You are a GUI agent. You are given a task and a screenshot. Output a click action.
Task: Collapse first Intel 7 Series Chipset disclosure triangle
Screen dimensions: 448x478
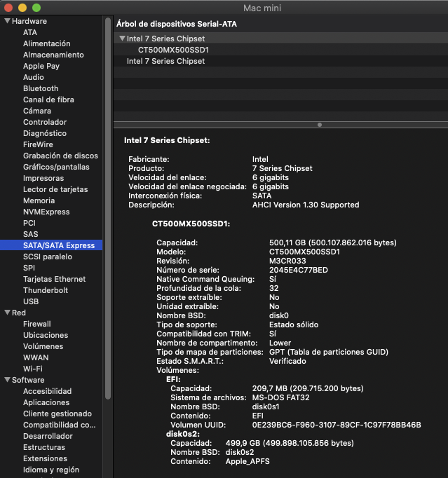coord(122,39)
